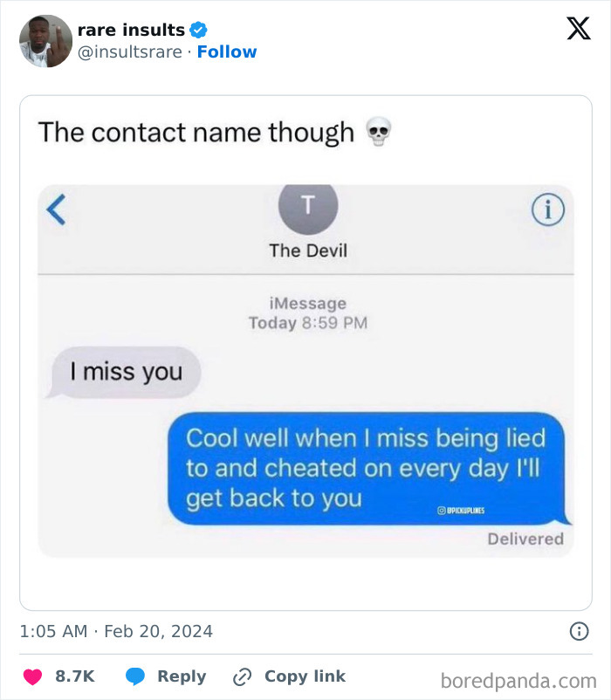
Task: Click the blue reply message bubble
Action: pos(368,469)
